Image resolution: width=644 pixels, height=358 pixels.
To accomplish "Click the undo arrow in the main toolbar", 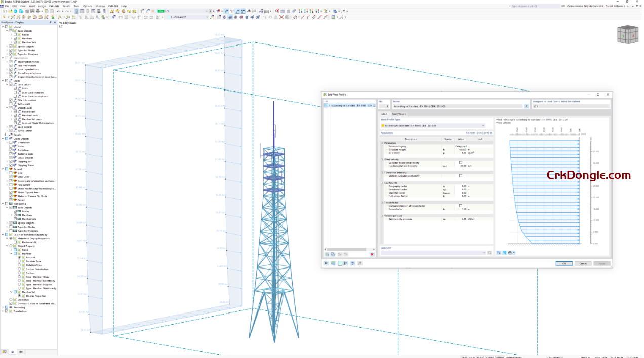I will pos(58,11).
